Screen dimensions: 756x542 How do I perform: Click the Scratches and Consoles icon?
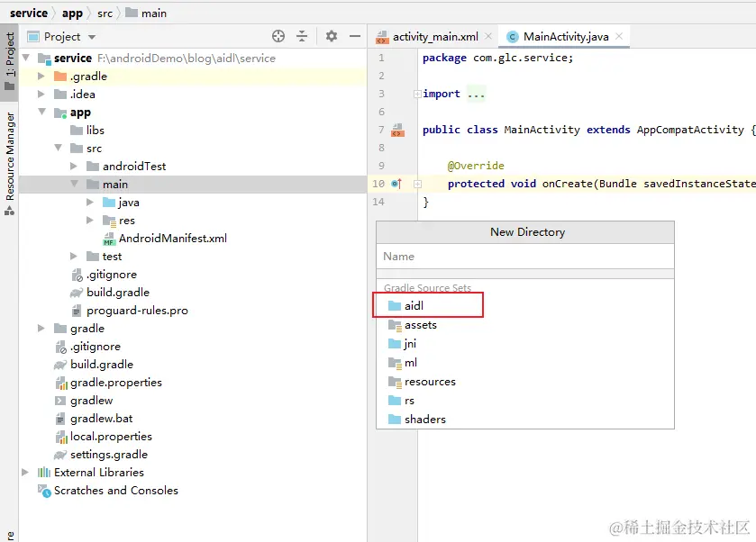pyautogui.click(x=44, y=491)
